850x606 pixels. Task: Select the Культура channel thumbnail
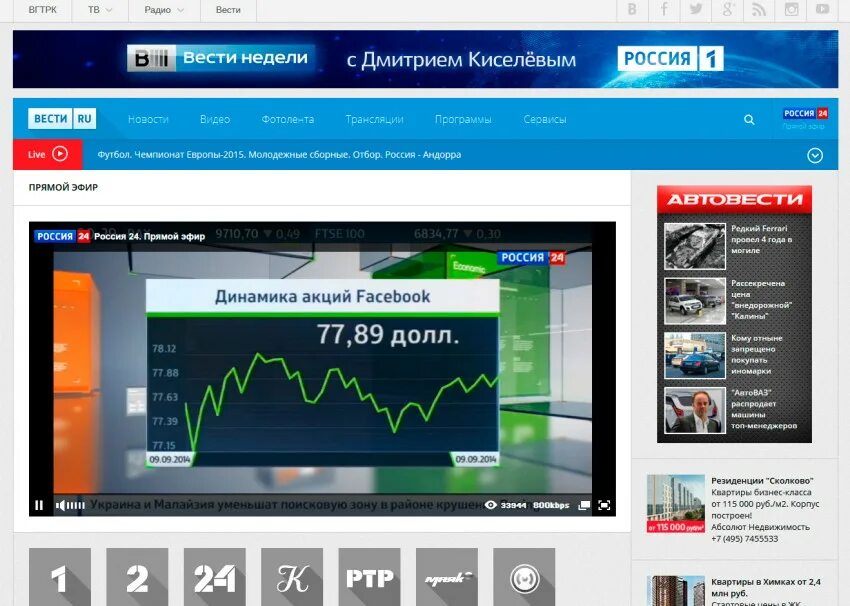click(291, 578)
